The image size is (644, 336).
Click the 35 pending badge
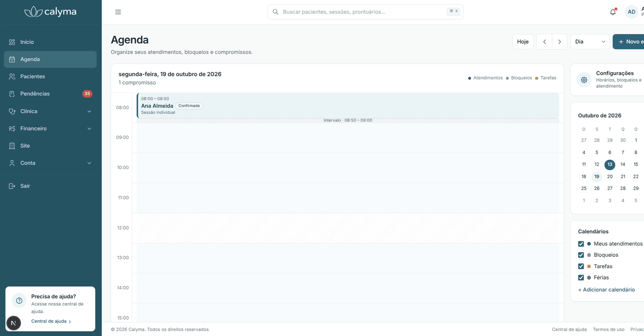(87, 94)
